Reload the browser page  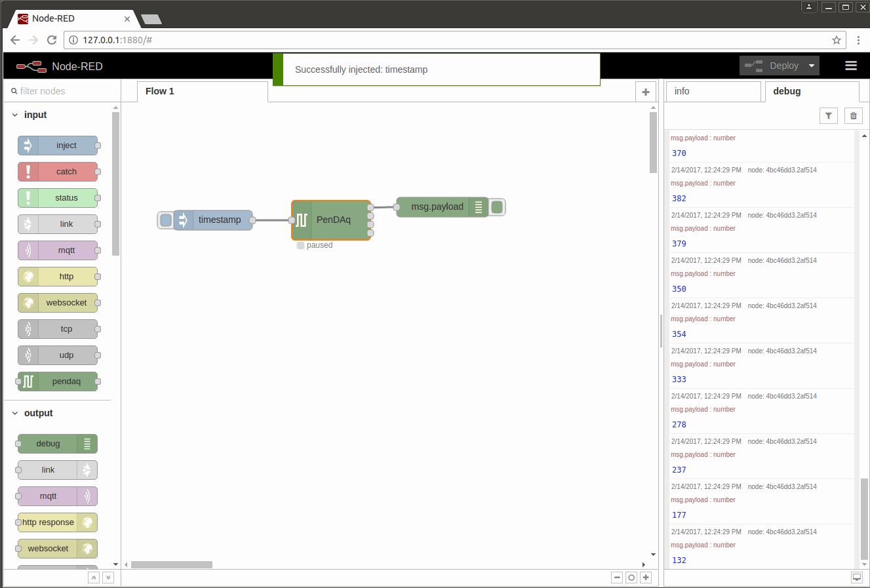52,40
